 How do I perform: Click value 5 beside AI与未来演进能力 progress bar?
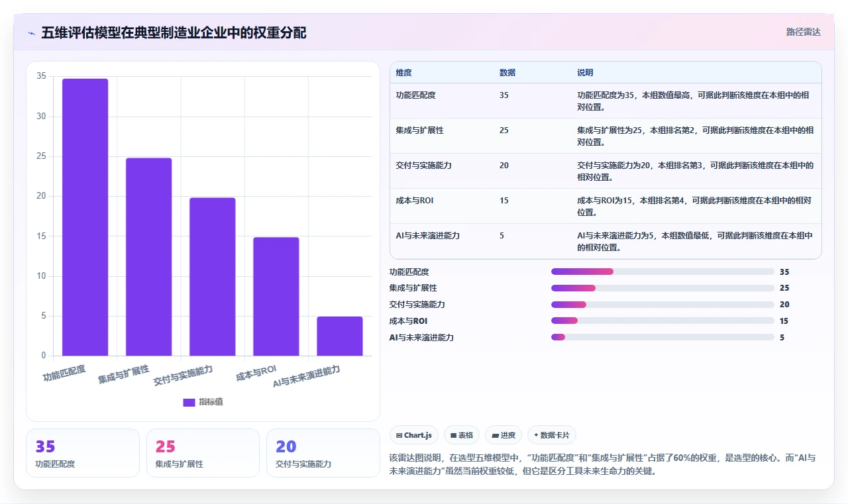click(782, 337)
